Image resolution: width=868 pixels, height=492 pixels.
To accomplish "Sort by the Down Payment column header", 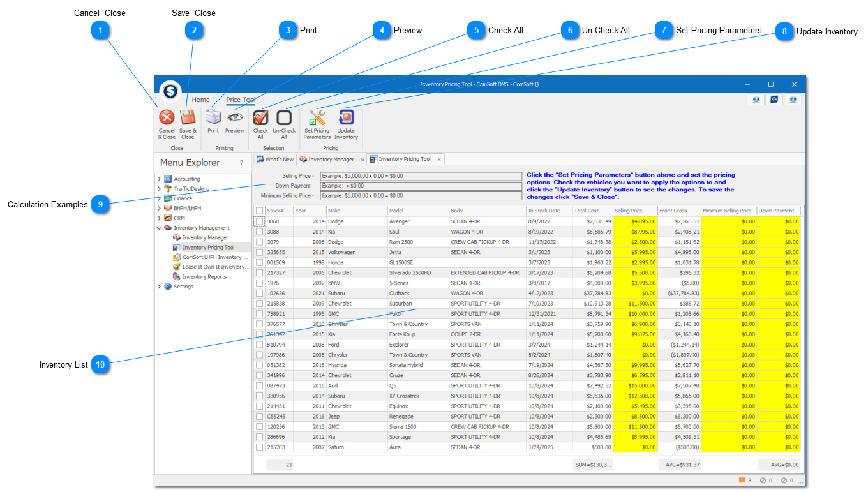I will point(778,211).
